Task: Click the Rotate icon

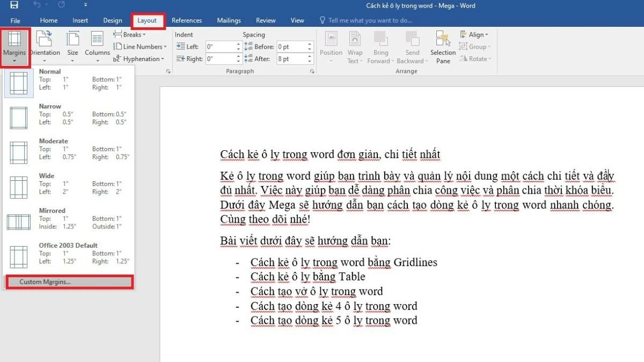Action: pos(474,58)
